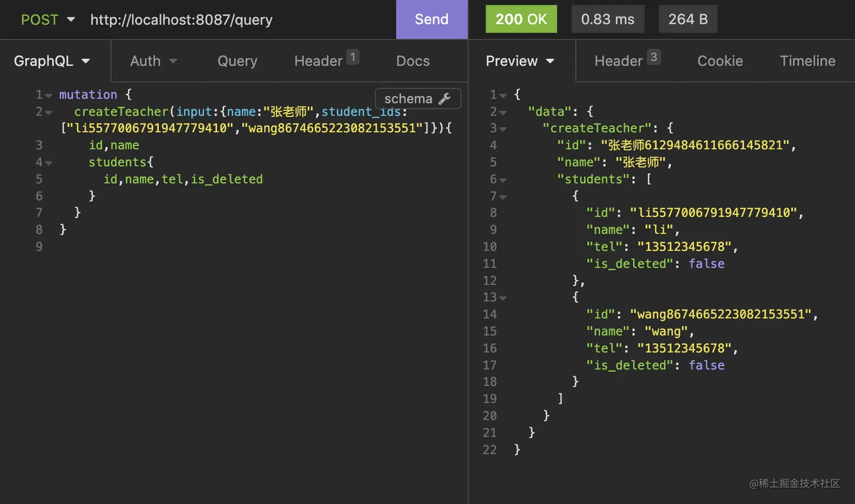Click the "tel" value on response line 10
This screenshot has width=855, height=504.
[x=684, y=246]
